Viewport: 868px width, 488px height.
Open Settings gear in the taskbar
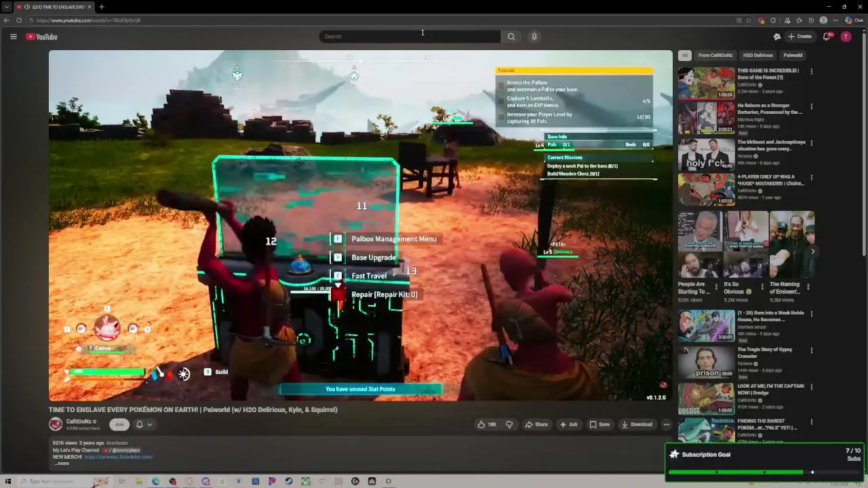389,481
